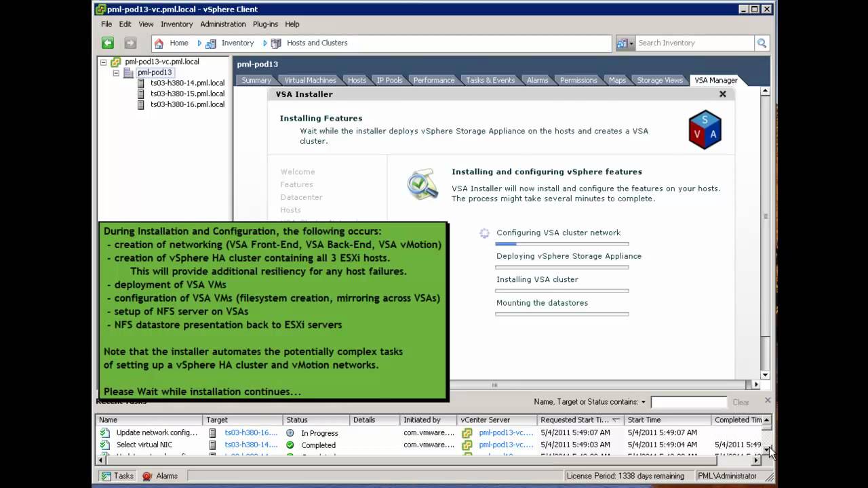Open the Edit menu
This screenshot has height=488, width=868.
pyautogui.click(x=125, y=24)
